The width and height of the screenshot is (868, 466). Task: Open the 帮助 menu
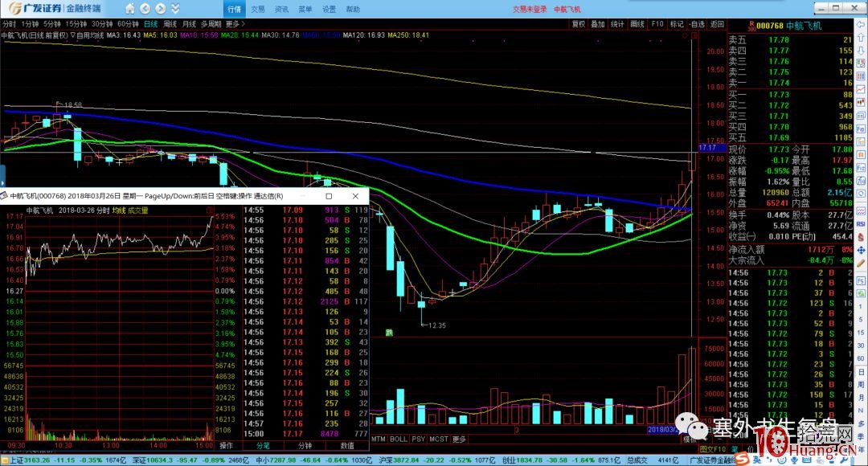click(353, 10)
